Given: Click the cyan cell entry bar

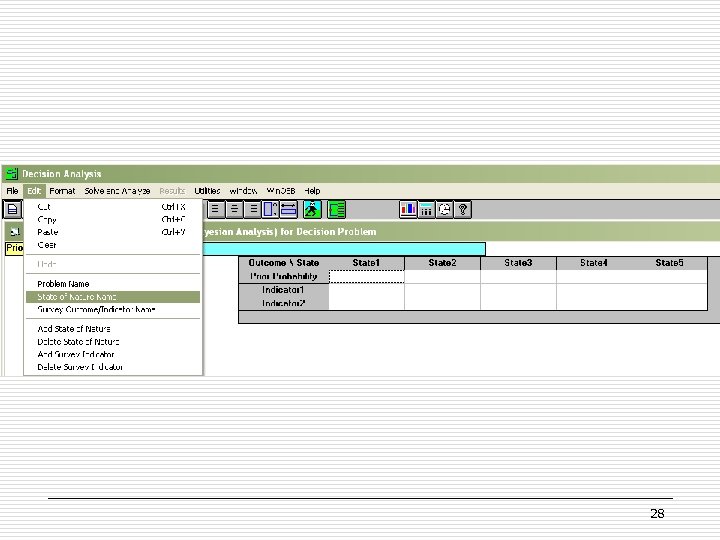Looking at the screenshot, I should click(344, 248).
